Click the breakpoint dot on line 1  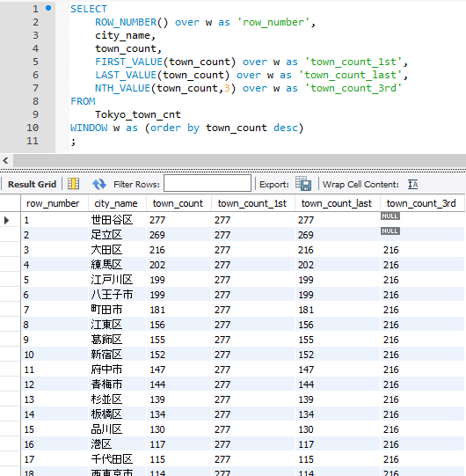(x=48, y=8)
